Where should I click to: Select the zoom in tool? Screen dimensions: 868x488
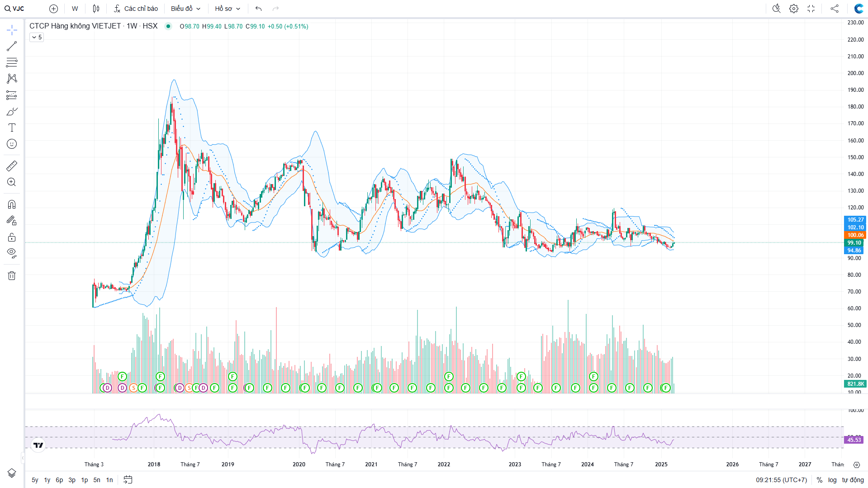12,182
